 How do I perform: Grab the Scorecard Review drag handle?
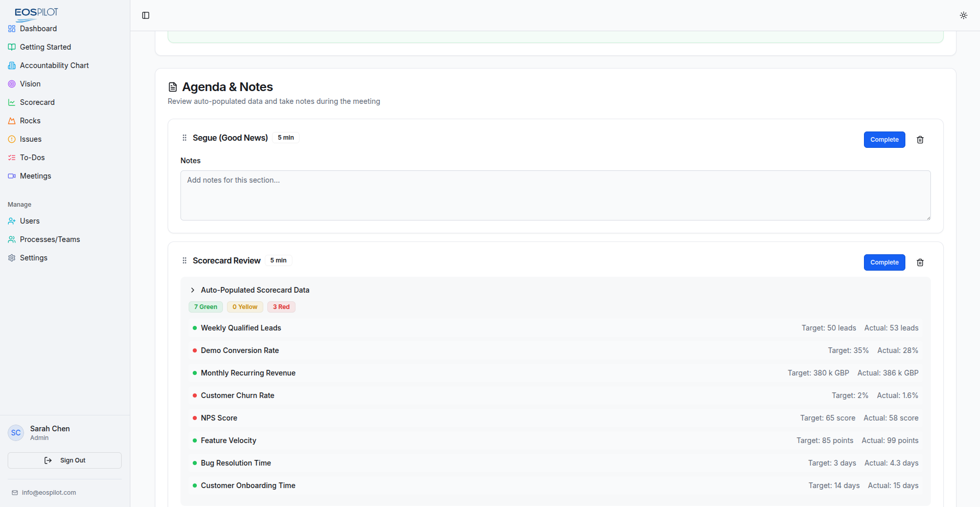coord(185,260)
